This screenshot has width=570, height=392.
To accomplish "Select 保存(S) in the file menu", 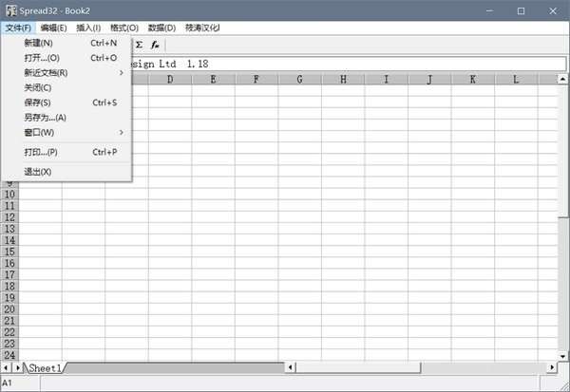I will pos(66,103).
